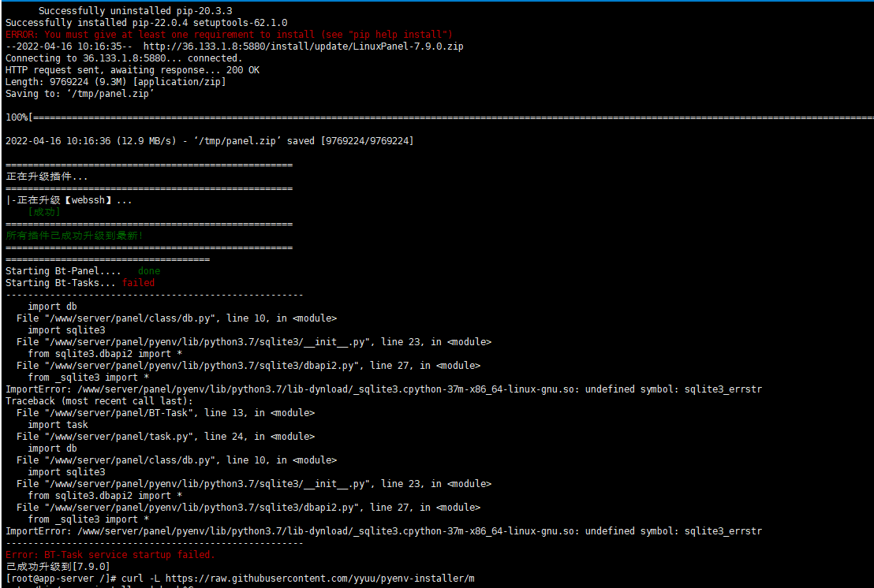Click the 100% download progress bar
The image size is (874, 588).
point(440,117)
